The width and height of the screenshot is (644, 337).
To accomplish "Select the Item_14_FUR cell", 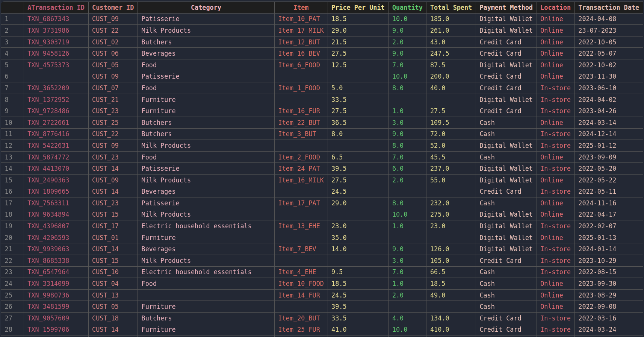I will pyautogui.click(x=301, y=295).
